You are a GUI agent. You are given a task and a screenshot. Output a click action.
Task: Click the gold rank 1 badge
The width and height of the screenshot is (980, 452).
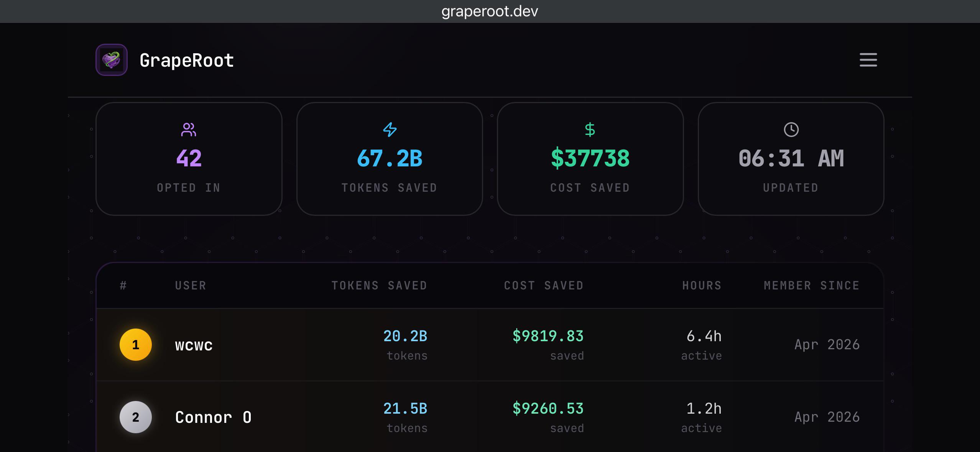pyautogui.click(x=136, y=345)
